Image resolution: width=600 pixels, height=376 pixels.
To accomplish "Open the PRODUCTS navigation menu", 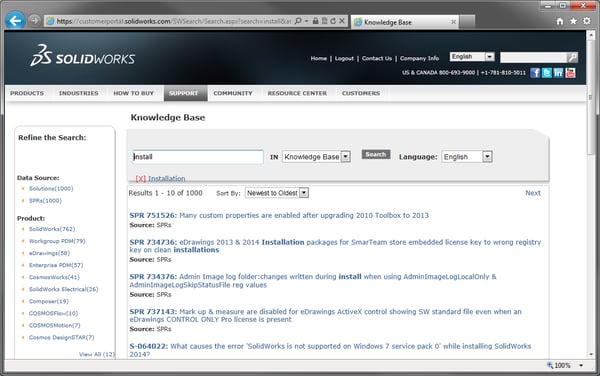I will (27, 93).
